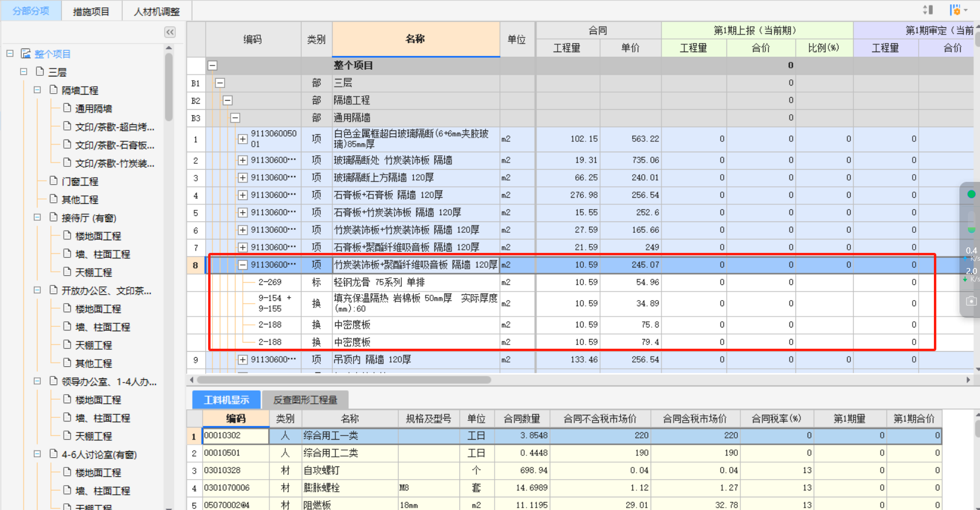Collapse the B3 通用隔墙 row in table
This screenshot has width=980, height=510.
coord(235,118)
